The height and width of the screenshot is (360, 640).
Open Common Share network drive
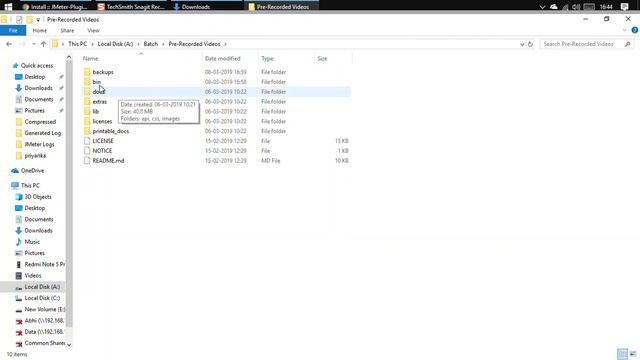44,343
